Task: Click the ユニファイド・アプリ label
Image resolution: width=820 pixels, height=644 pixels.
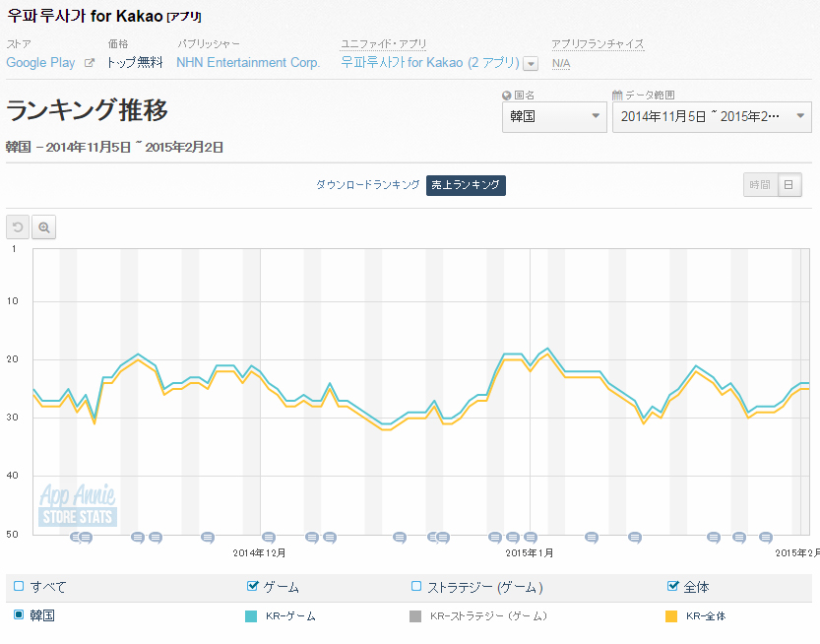Action: point(383,44)
